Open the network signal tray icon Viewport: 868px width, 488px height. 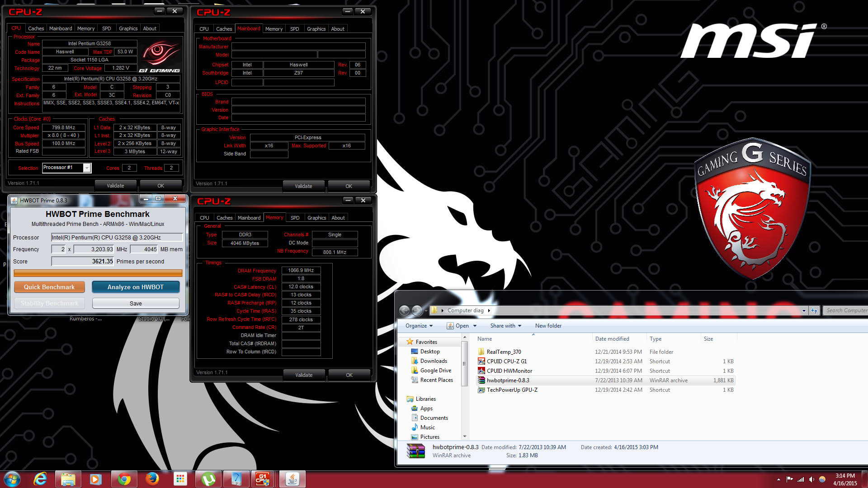(x=801, y=479)
